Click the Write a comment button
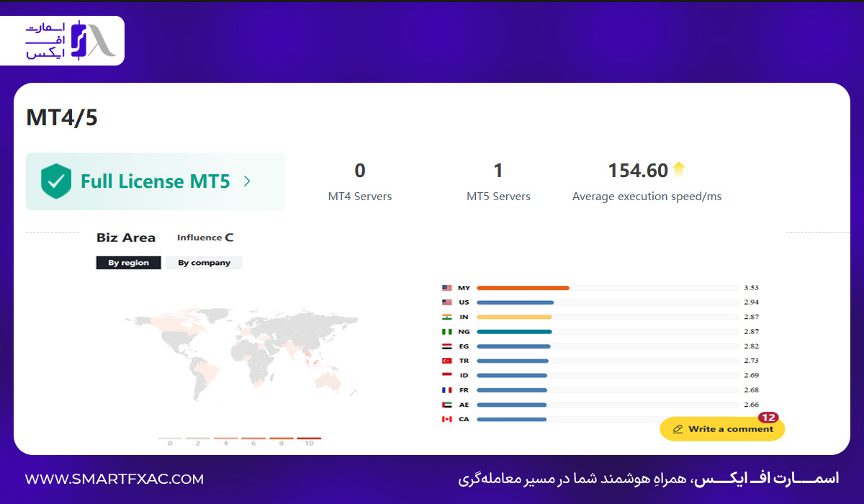The width and height of the screenshot is (864, 504). point(722,428)
